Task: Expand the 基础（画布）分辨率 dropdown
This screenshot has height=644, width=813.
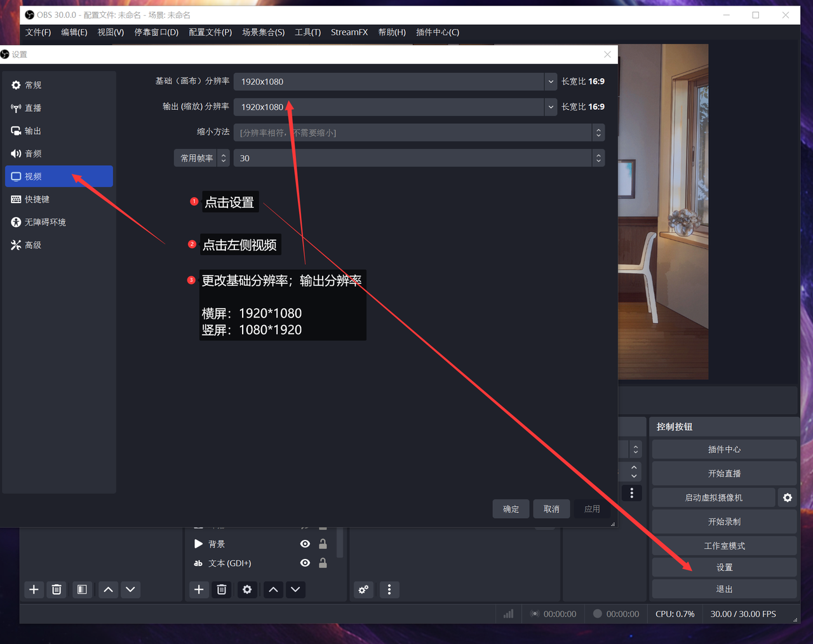Action: (551, 81)
